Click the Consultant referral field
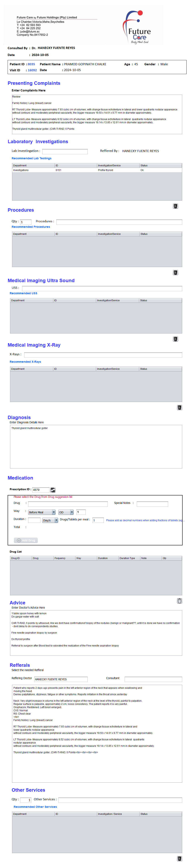Viewport: 187px width, 868px height. (153, 679)
